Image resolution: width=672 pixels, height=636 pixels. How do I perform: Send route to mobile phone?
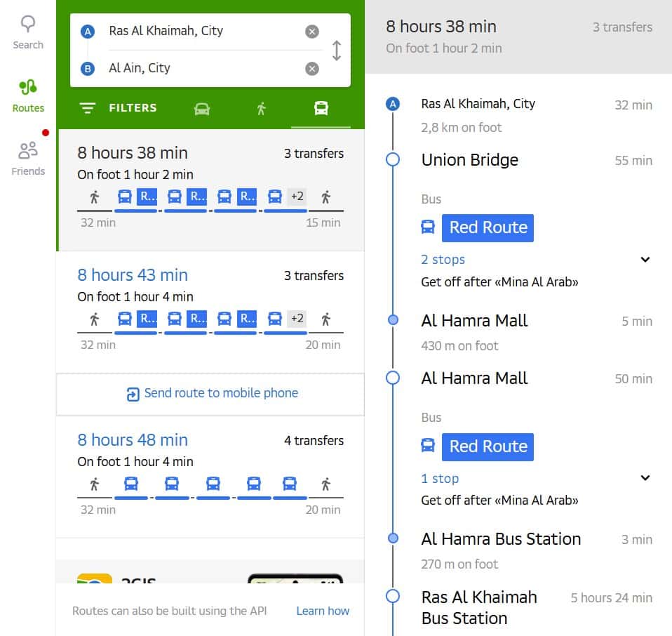coord(210,394)
